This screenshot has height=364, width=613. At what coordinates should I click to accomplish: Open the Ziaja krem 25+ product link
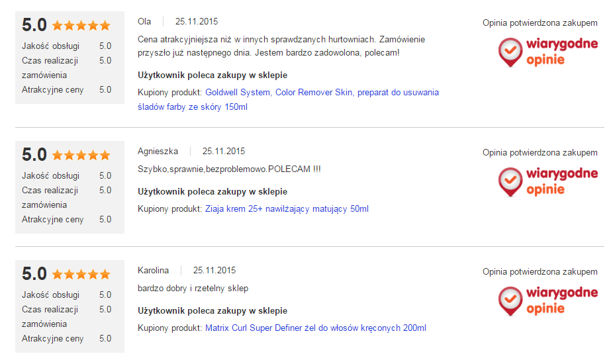coord(287,209)
